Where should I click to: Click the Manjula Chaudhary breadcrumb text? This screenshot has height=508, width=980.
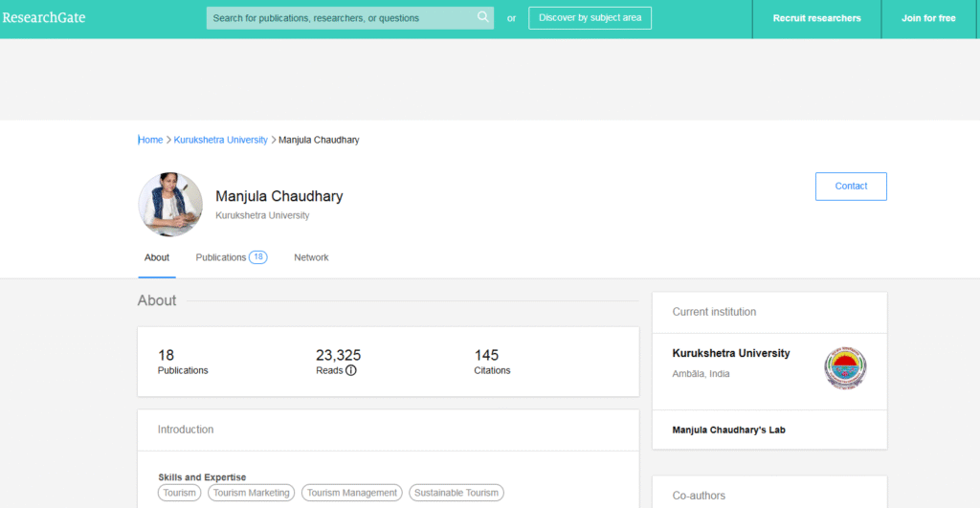point(319,140)
